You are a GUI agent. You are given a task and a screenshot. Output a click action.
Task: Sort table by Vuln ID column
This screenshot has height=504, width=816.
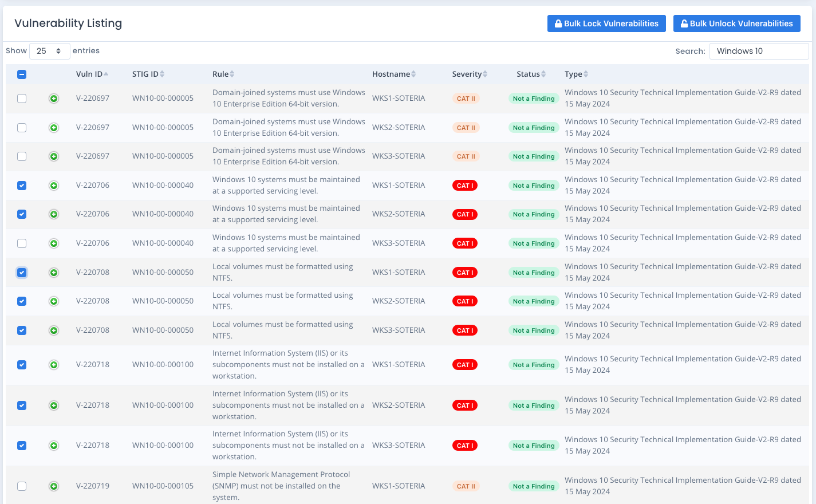pos(92,74)
